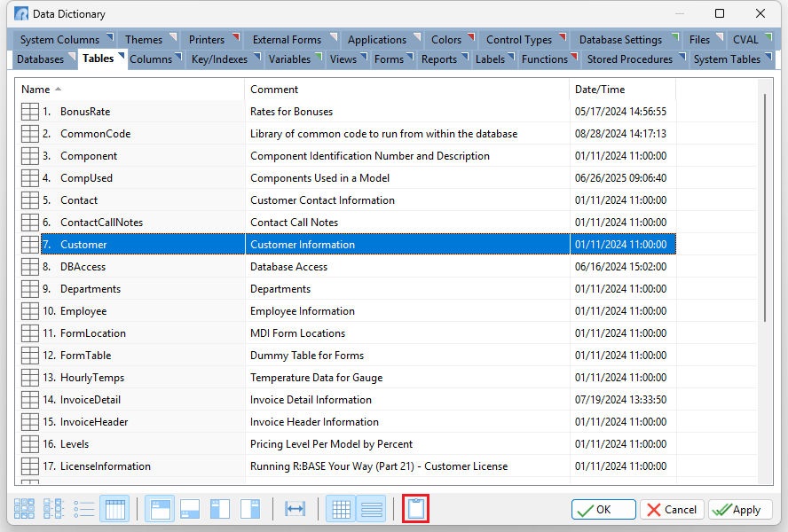Click the fit column width icon
Screen dimensions: 788x532
point(296,509)
